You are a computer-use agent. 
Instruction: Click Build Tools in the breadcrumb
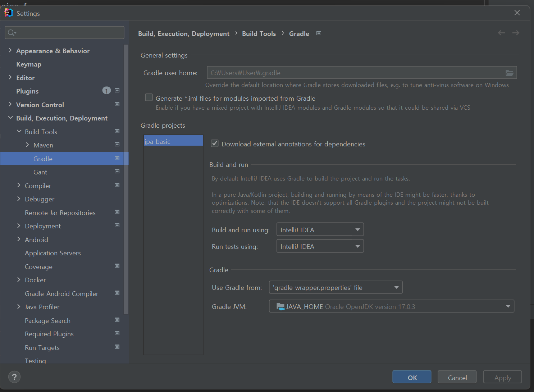click(259, 33)
